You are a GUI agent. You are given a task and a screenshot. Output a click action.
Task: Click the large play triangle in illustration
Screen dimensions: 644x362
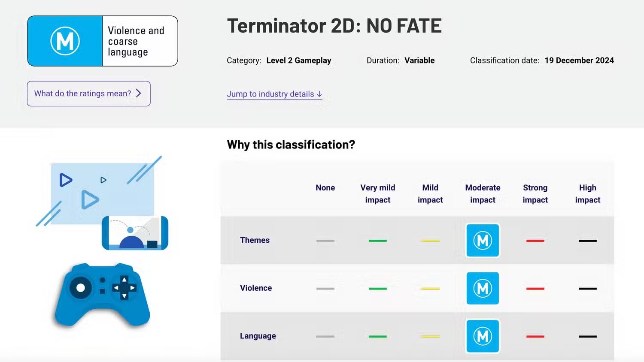90,200
